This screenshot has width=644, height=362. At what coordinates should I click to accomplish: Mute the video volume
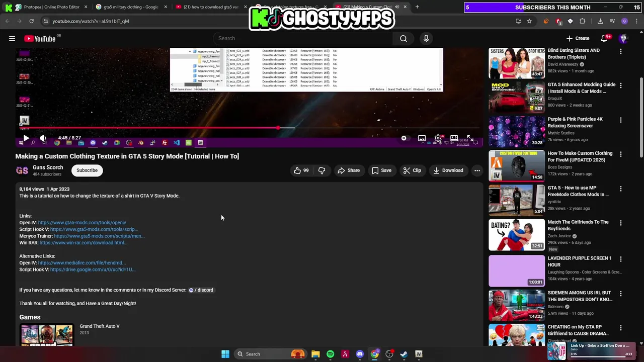[x=43, y=138]
